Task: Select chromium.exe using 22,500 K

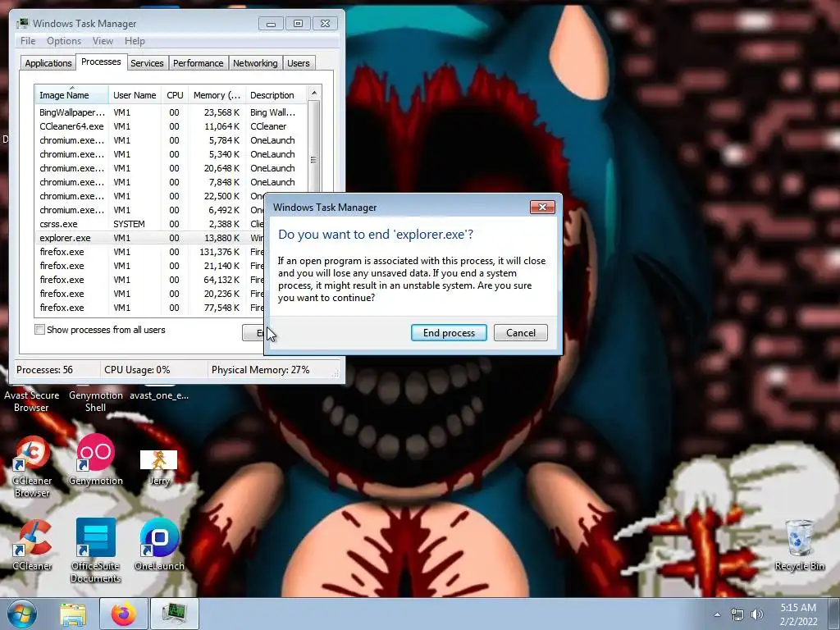Action: point(150,196)
